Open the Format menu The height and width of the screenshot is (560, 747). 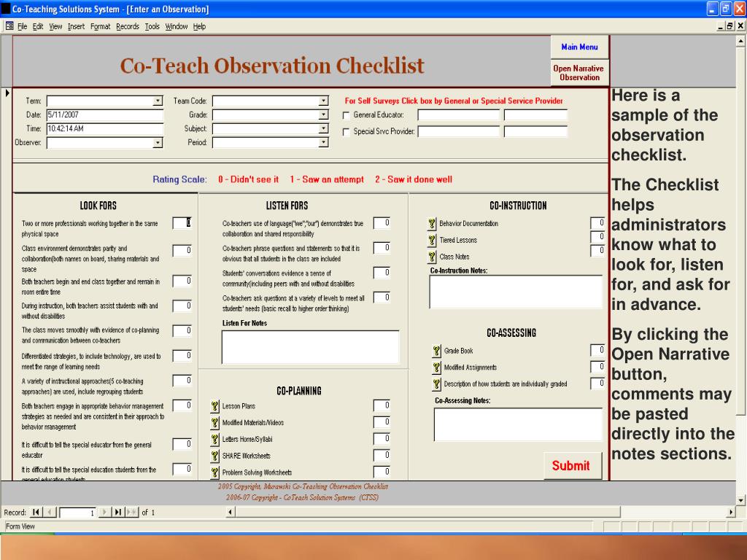click(100, 26)
